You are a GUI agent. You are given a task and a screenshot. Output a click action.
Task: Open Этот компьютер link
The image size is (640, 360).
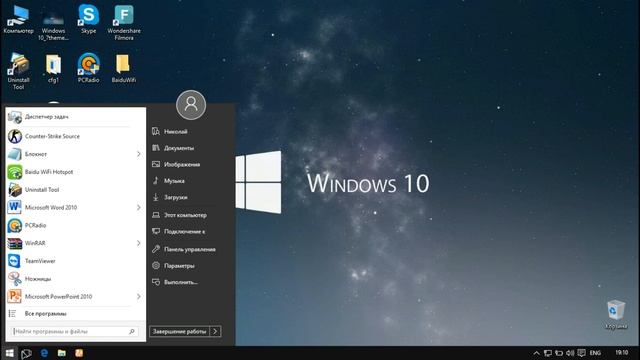tap(179, 215)
